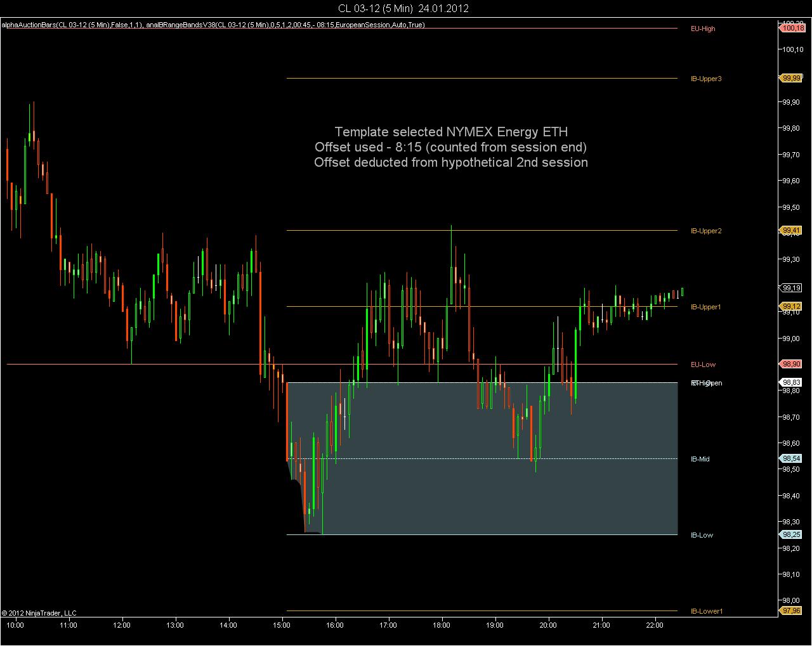The width and height of the screenshot is (812, 646).
Task: Click the shaded initial balance range area
Action: [482, 458]
